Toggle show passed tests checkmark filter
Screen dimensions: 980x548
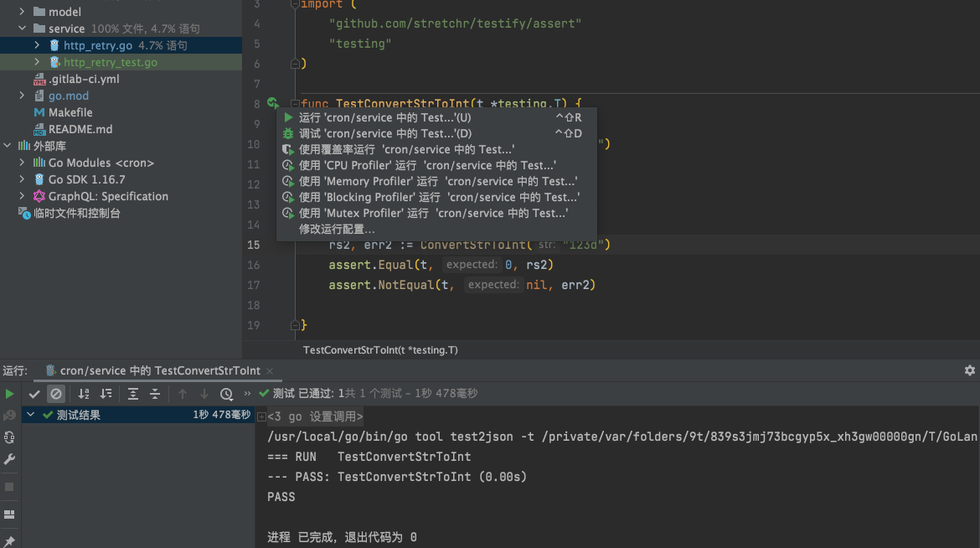(x=34, y=394)
